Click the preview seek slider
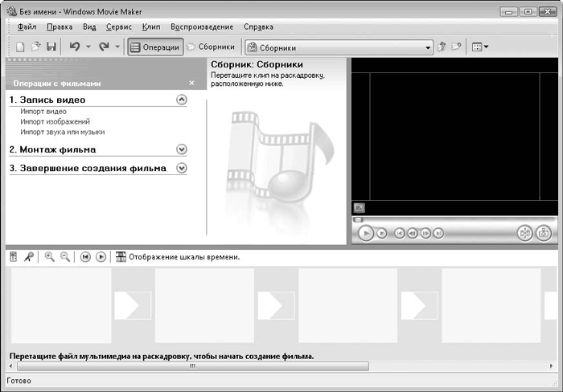 [x=452, y=219]
